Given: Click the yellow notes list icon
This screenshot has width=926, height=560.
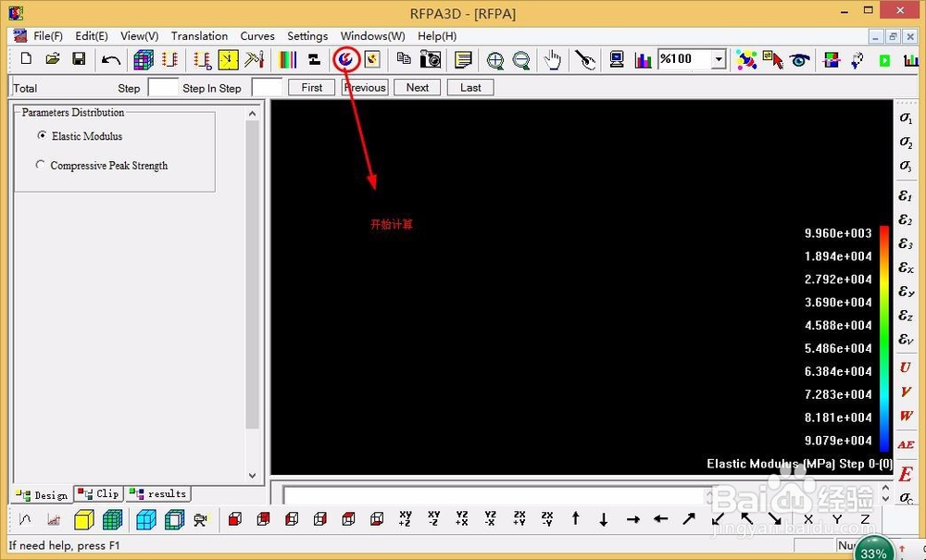Looking at the screenshot, I should [x=463, y=59].
